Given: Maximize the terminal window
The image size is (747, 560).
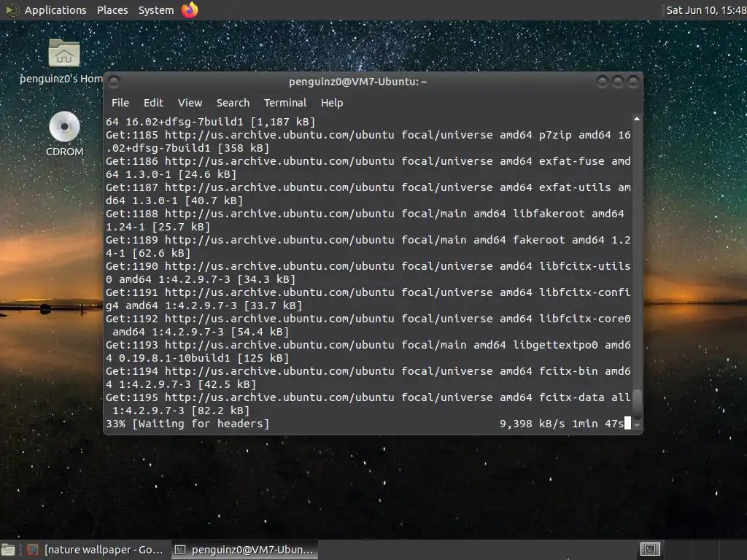Looking at the screenshot, I should (x=617, y=82).
